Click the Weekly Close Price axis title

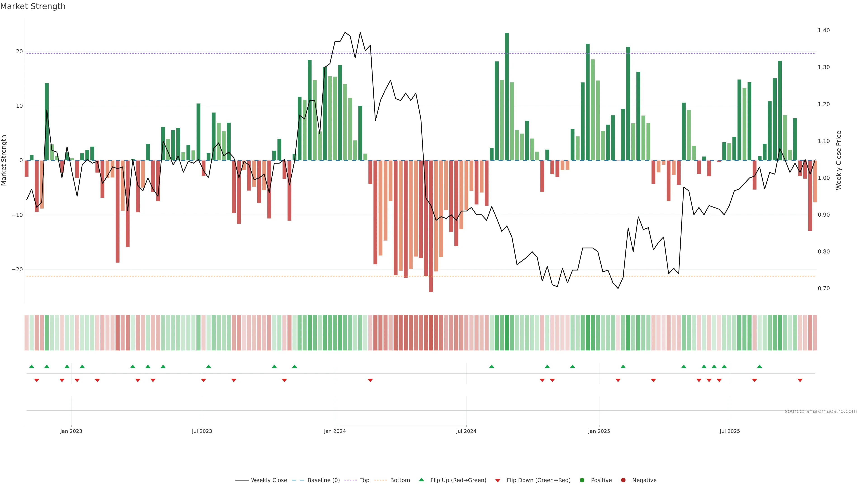839,160
